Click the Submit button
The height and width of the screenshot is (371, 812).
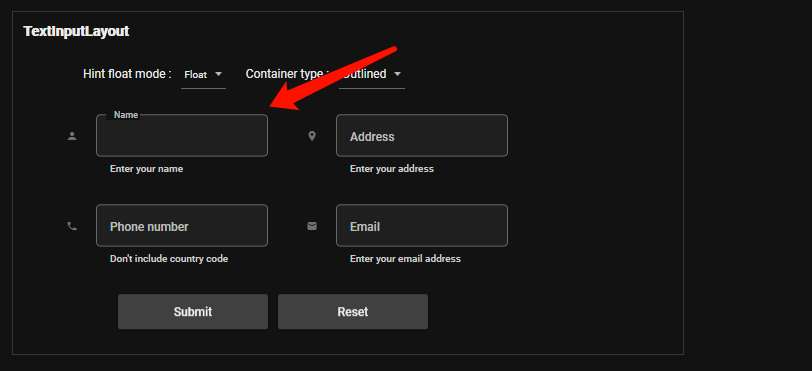pyautogui.click(x=193, y=311)
